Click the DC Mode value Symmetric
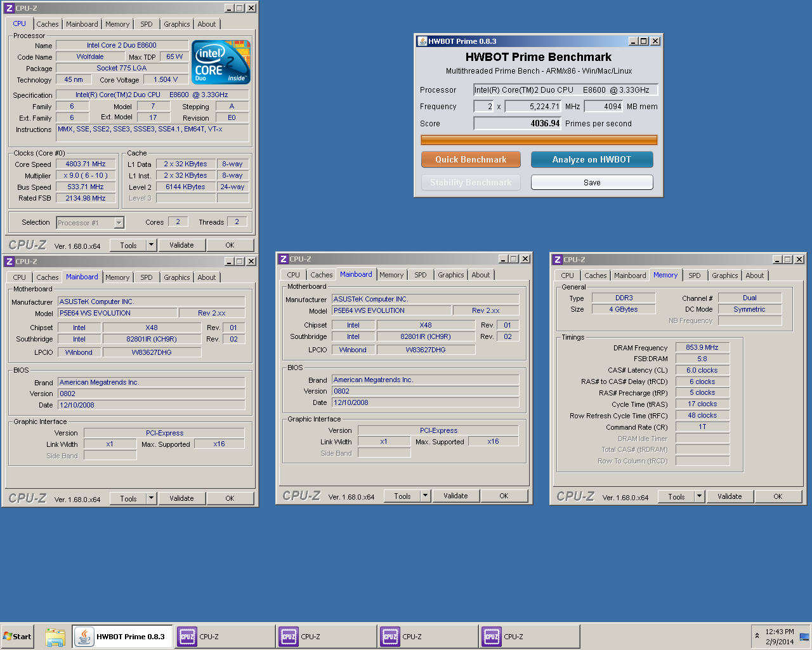The width and height of the screenshot is (812, 650). pyautogui.click(x=750, y=309)
